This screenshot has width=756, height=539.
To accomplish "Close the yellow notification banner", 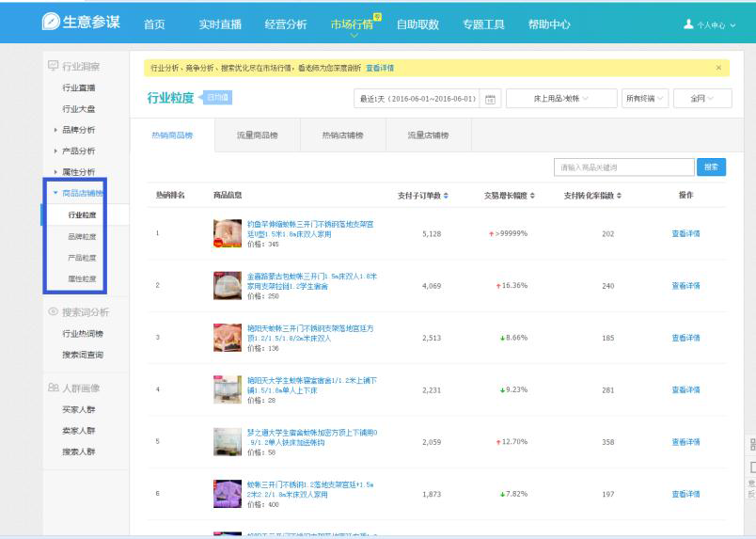I will [718, 68].
